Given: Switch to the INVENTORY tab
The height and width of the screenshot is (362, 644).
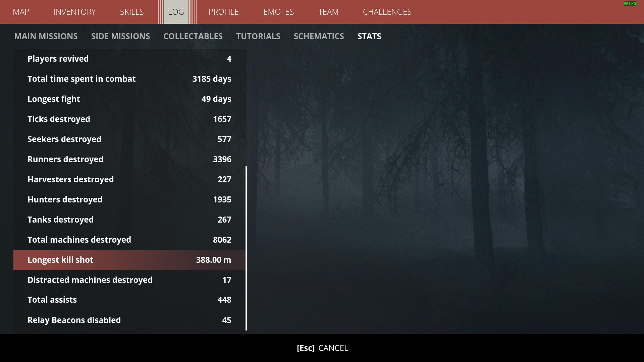Looking at the screenshot, I should pyautogui.click(x=74, y=12).
